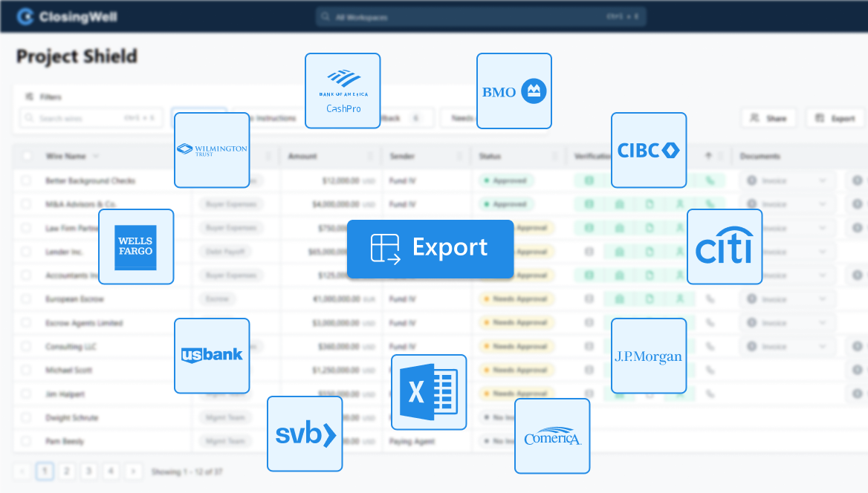Select the Bank of America CashPro icon
The image size is (868, 493).
[343, 90]
